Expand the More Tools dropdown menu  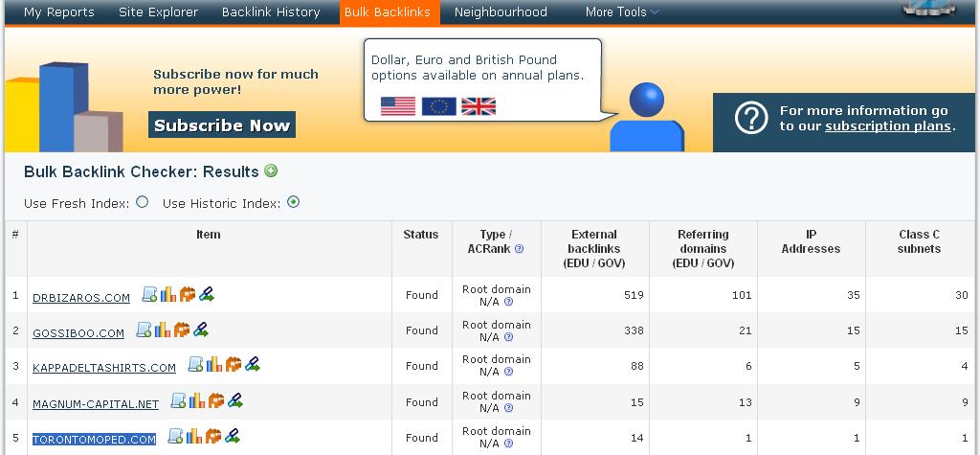pos(622,11)
